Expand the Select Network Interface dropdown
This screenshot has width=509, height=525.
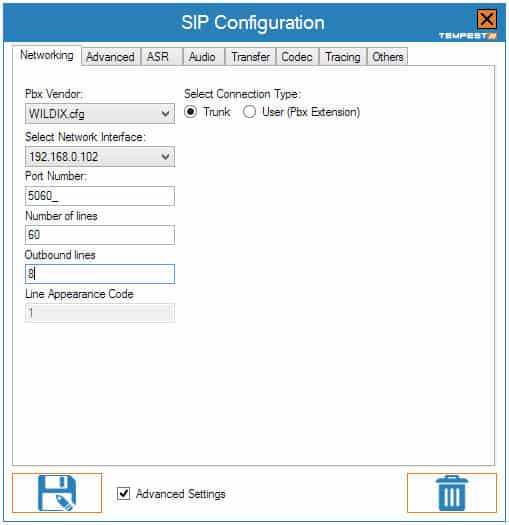pyautogui.click(x=100, y=156)
